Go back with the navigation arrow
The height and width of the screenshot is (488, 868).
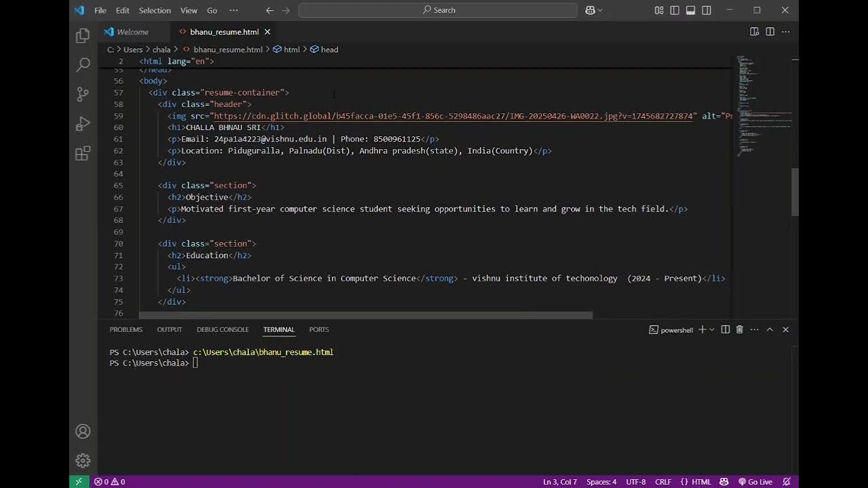pos(270,10)
